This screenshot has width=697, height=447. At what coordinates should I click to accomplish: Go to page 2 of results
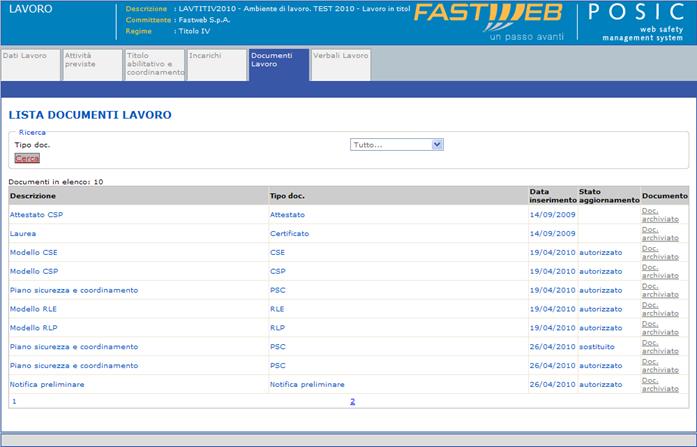(353, 401)
